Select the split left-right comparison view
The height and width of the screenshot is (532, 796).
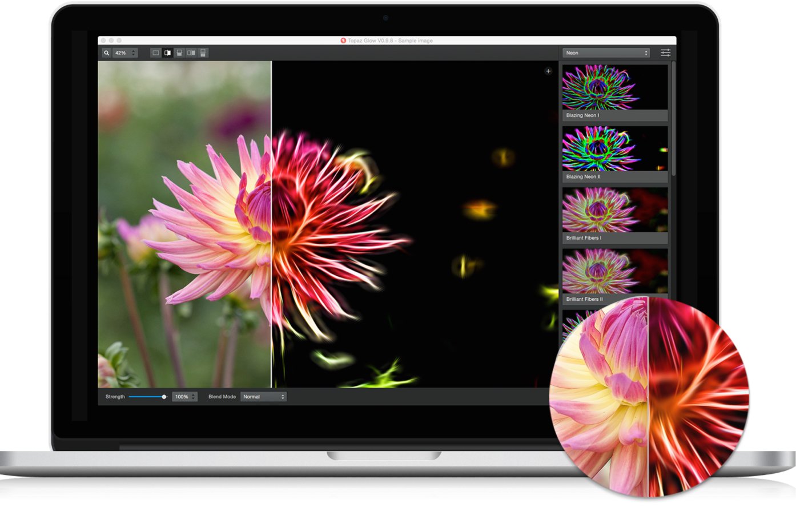click(x=167, y=53)
